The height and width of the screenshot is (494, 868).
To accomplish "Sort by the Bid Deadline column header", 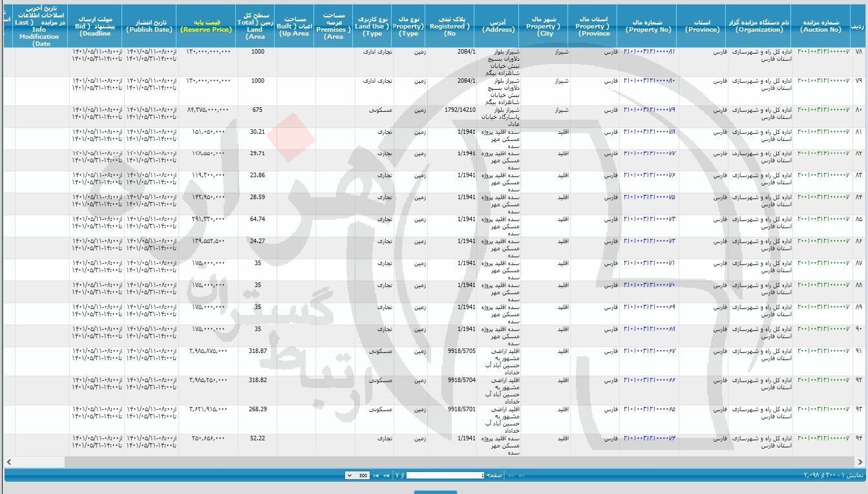I will pos(96,26).
